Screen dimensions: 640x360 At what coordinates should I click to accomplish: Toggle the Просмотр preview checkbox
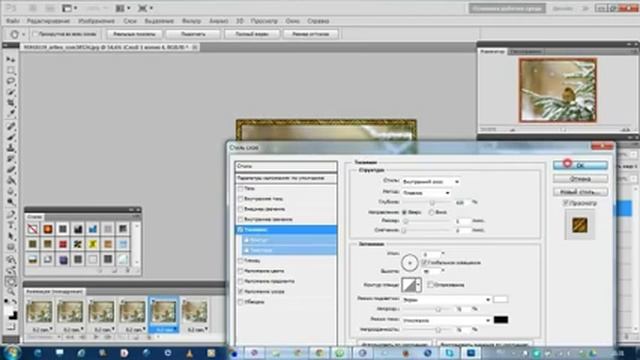565,203
